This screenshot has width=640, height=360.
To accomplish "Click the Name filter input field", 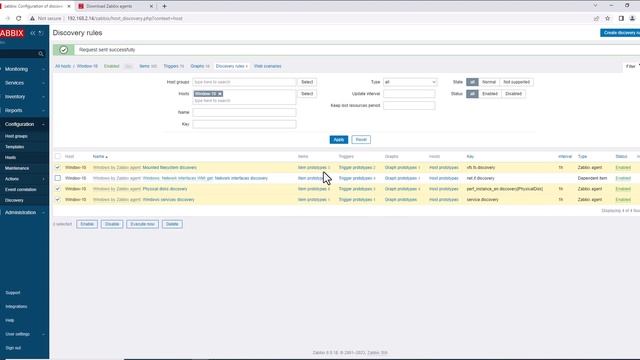I will (x=244, y=112).
